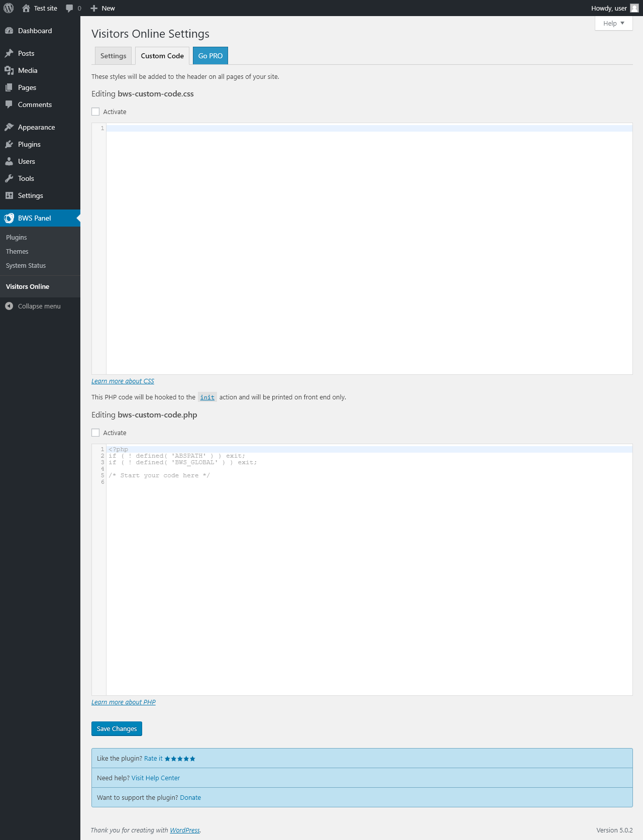
Task: Click the Comments speech bubble sidebar icon
Action: click(x=9, y=104)
